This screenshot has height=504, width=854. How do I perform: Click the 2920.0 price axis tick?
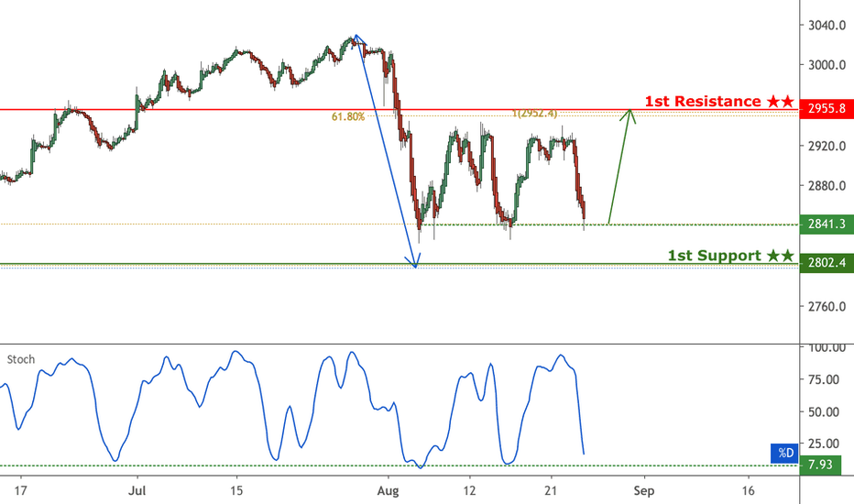point(827,146)
